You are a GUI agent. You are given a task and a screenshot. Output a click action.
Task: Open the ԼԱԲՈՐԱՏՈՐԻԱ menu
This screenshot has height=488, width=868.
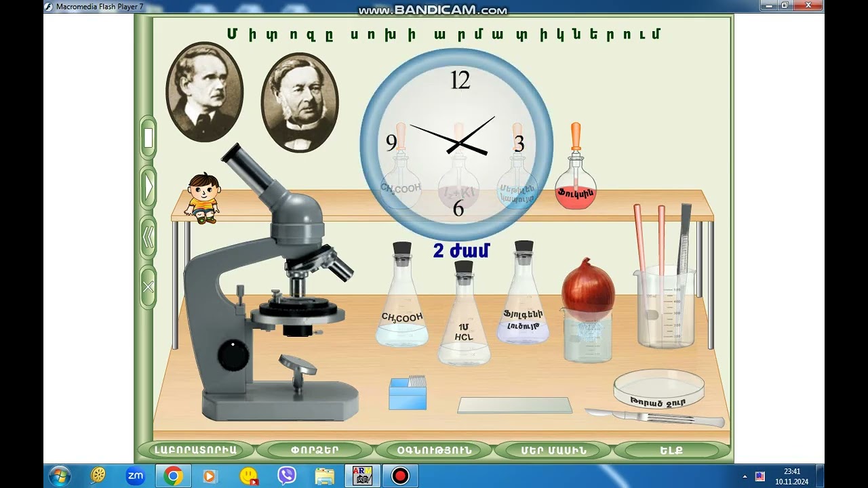pyautogui.click(x=195, y=450)
